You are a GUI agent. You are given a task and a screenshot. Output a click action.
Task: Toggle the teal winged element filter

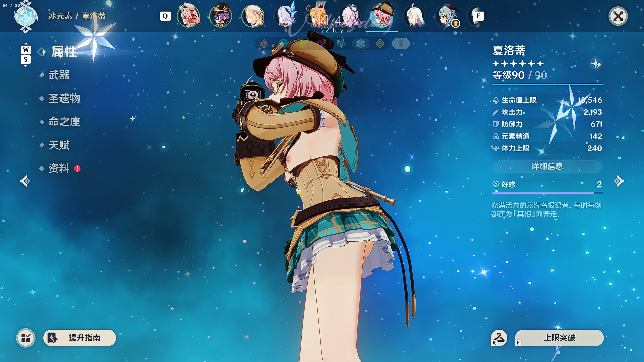pyautogui.click(x=341, y=44)
